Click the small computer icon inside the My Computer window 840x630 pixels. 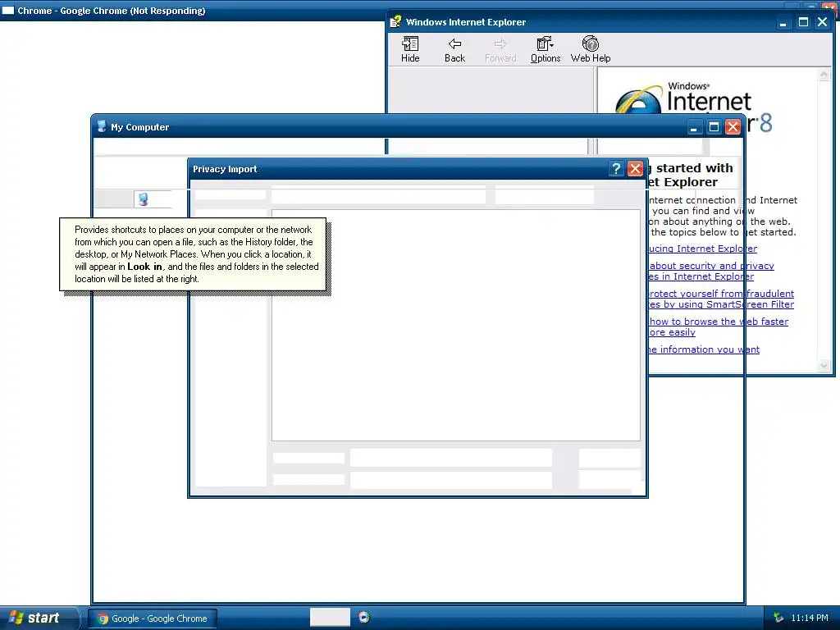(143, 199)
